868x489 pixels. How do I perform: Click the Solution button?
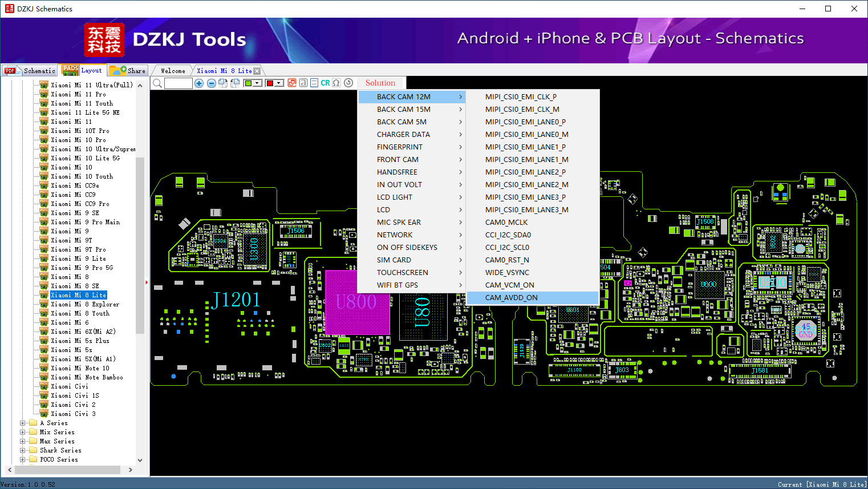[x=380, y=83]
